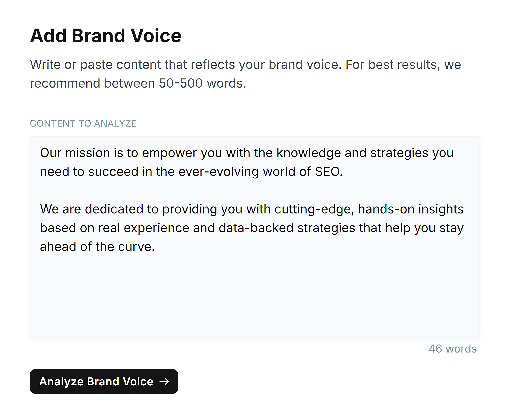Click the Analyze Brand Voice button text label
513x420 pixels.
tap(95, 381)
